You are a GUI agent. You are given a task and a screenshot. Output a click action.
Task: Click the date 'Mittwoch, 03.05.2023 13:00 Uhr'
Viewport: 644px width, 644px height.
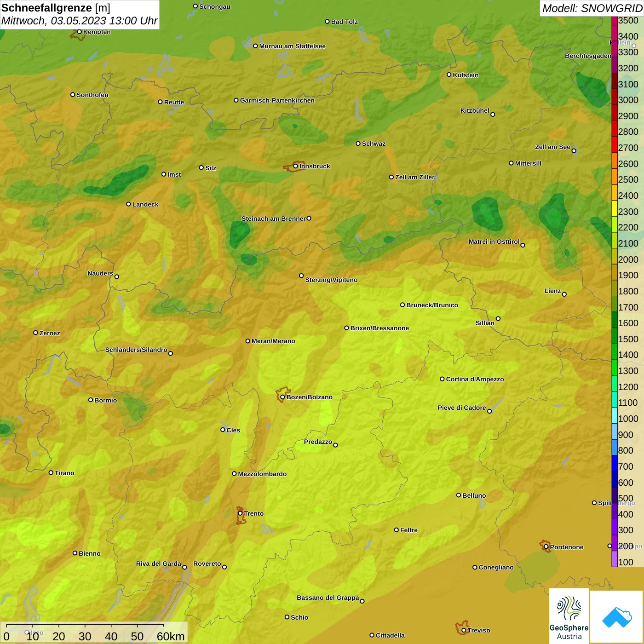click(79, 21)
